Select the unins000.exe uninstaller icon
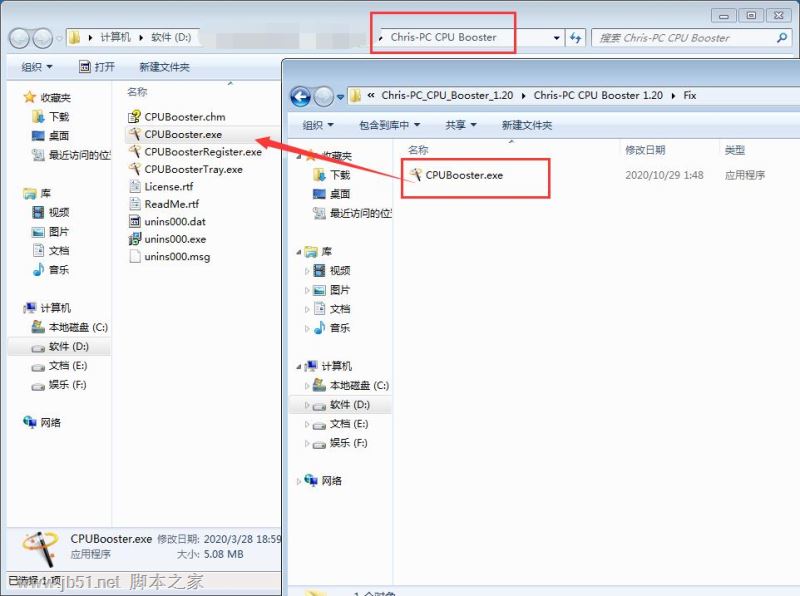This screenshot has height=596, width=800. pos(135,239)
